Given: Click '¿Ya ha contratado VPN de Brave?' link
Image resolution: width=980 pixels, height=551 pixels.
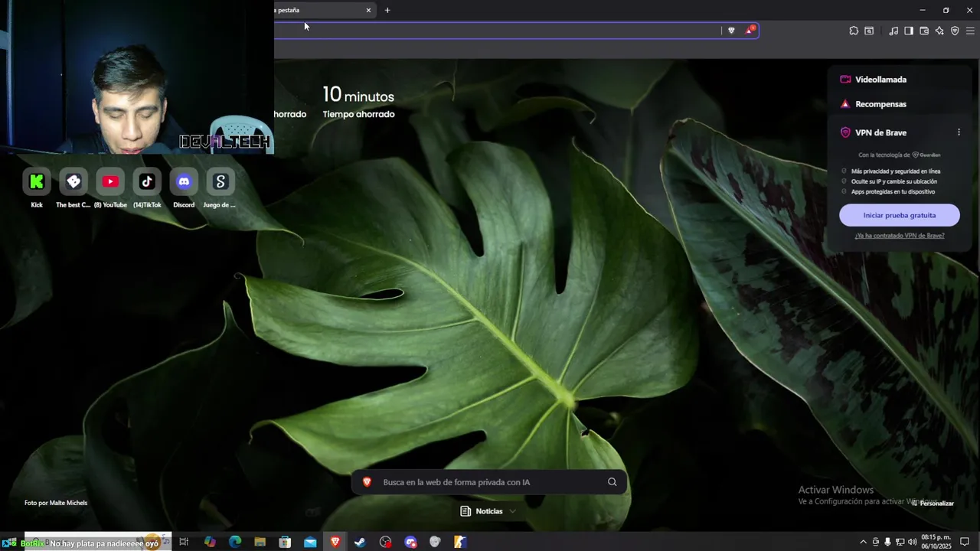Looking at the screenshot, I should [900, 236].
